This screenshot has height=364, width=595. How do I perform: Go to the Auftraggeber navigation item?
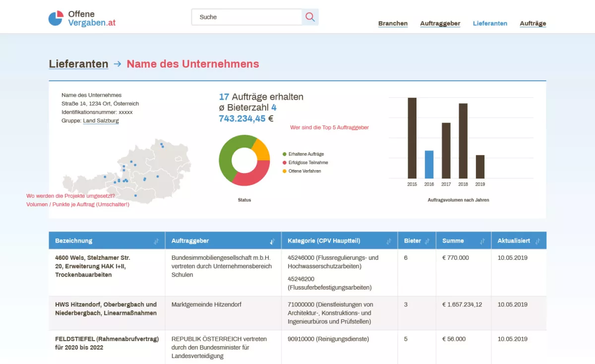(440, 23)
